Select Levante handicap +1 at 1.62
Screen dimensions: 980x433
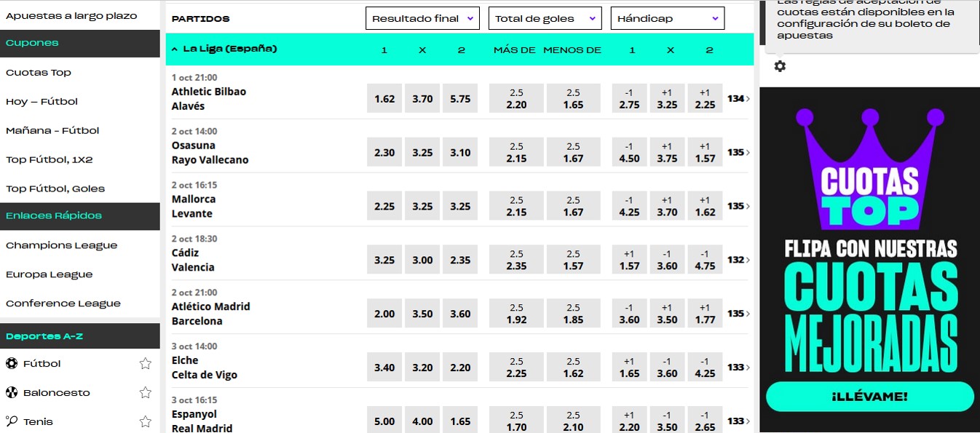(705, 206)
